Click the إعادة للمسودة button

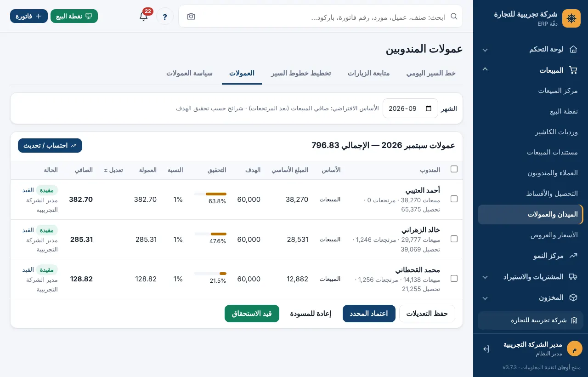pos(311,314)
